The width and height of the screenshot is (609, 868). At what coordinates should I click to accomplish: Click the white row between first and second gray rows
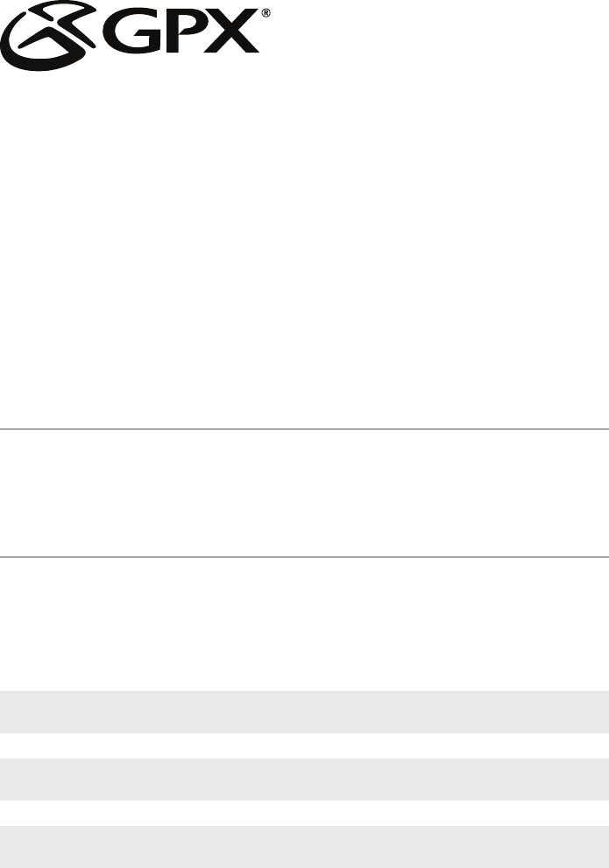304,745
